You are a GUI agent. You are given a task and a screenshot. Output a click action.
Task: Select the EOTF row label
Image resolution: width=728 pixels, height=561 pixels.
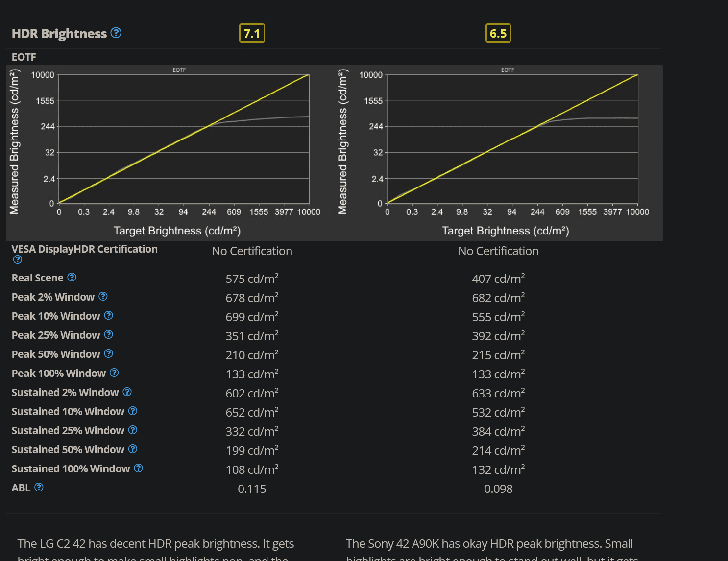[x=24, y=57]
